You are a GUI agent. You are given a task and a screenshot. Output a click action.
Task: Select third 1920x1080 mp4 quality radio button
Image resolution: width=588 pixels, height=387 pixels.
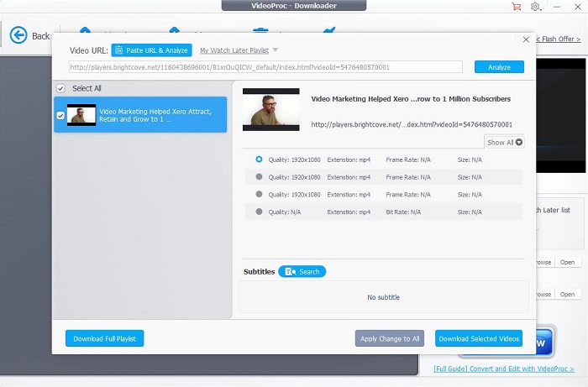tap(259, 194)
